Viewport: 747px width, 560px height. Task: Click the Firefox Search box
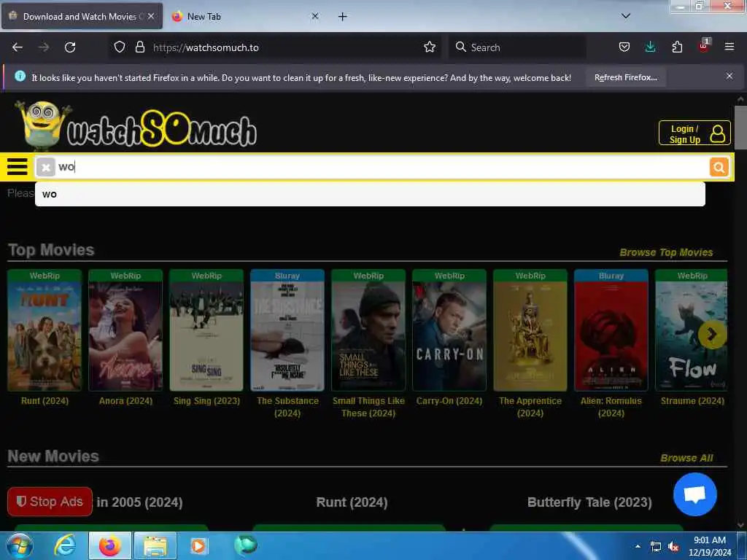pos(517,47)
